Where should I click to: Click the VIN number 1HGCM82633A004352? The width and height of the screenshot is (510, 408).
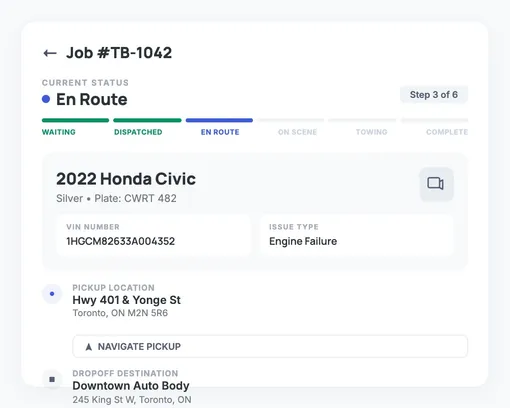tap(121, 241)
